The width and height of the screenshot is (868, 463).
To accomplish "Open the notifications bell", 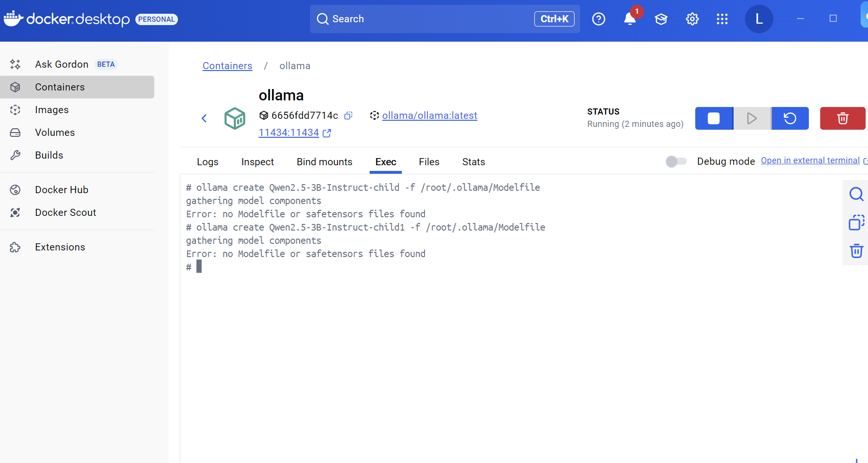I will (x=629, y=19).
